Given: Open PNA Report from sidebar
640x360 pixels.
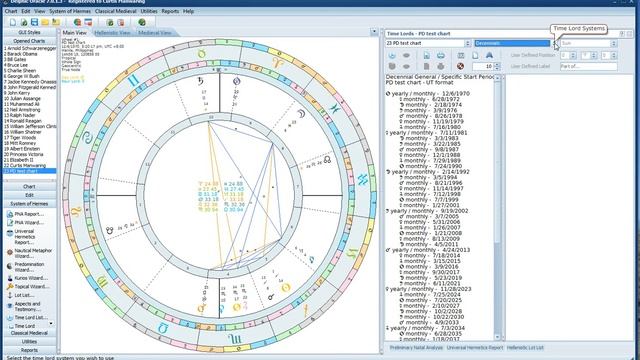Looking at the screenshot, I should click(x=29, y=214).
